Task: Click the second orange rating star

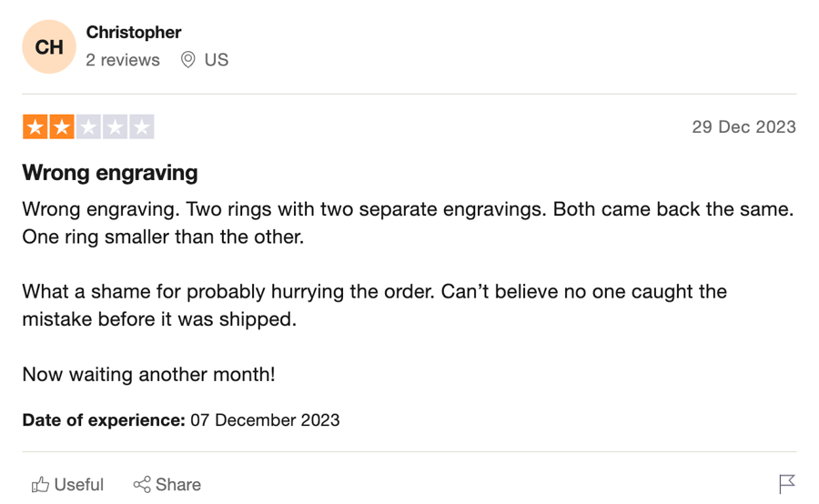Action: click(x=62, y=127)
